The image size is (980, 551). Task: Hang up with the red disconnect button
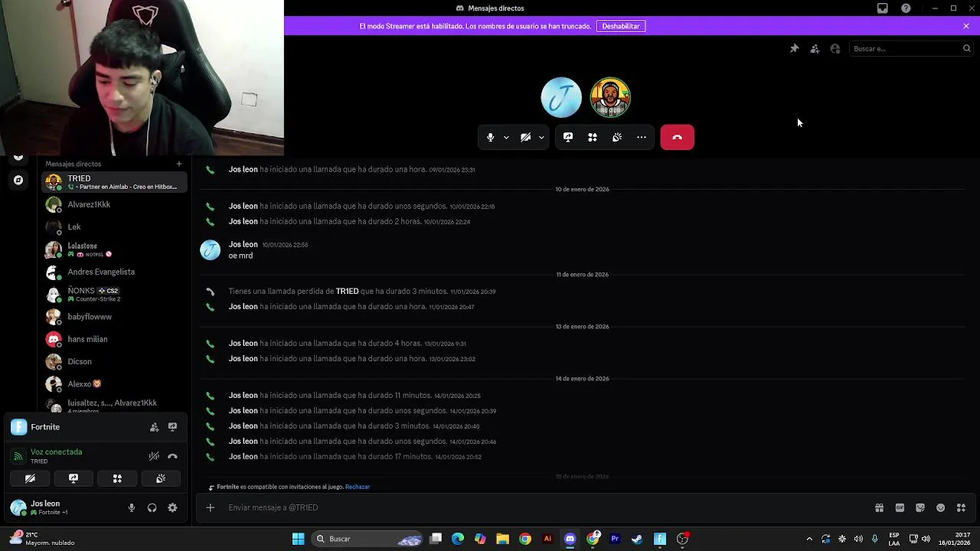678,138
